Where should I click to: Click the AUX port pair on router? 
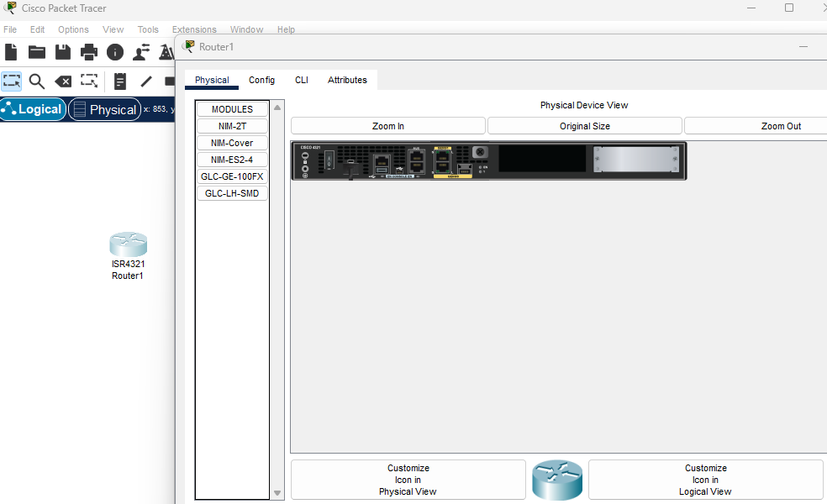click(x=416, y=161)
